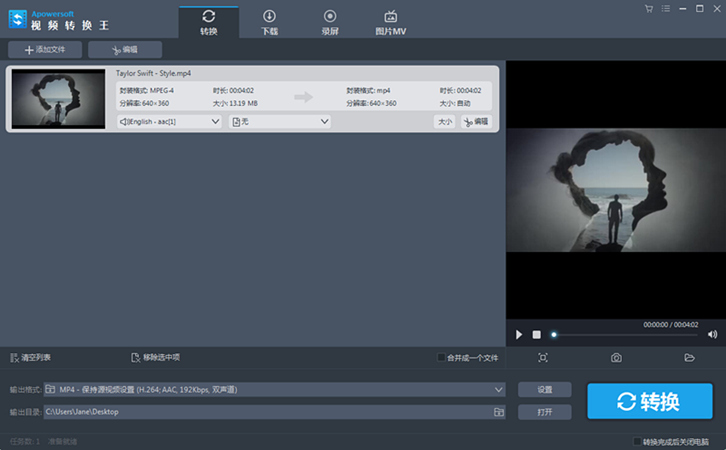The width and height of the screenshot is (726, 450).
Task: Open the English - aac audio track dropdown
Action: pos(169,121)
